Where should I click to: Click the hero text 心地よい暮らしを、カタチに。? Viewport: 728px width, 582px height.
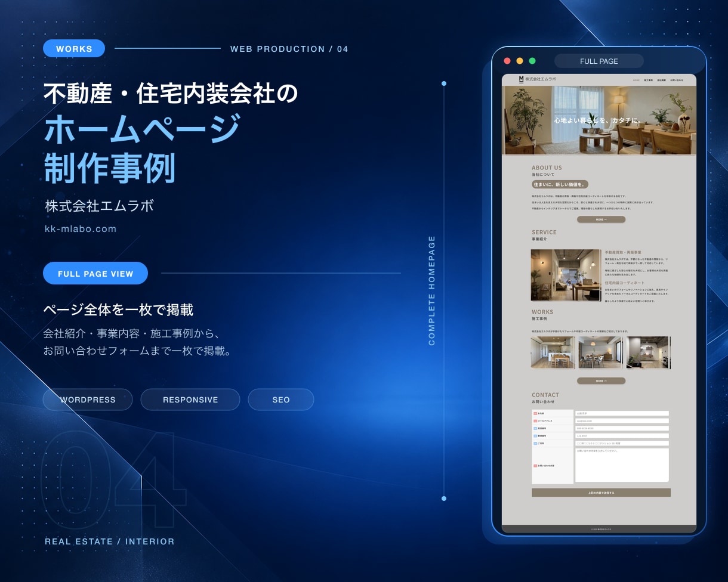599,120
